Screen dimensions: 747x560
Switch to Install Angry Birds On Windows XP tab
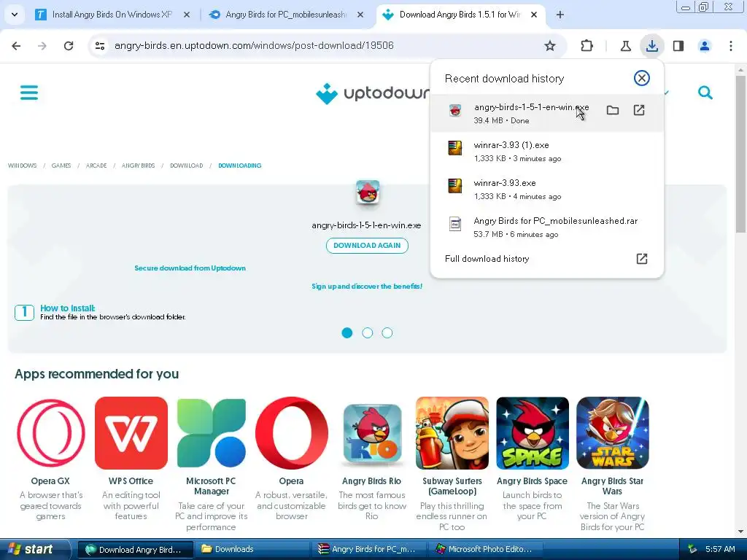pos(112,15)
